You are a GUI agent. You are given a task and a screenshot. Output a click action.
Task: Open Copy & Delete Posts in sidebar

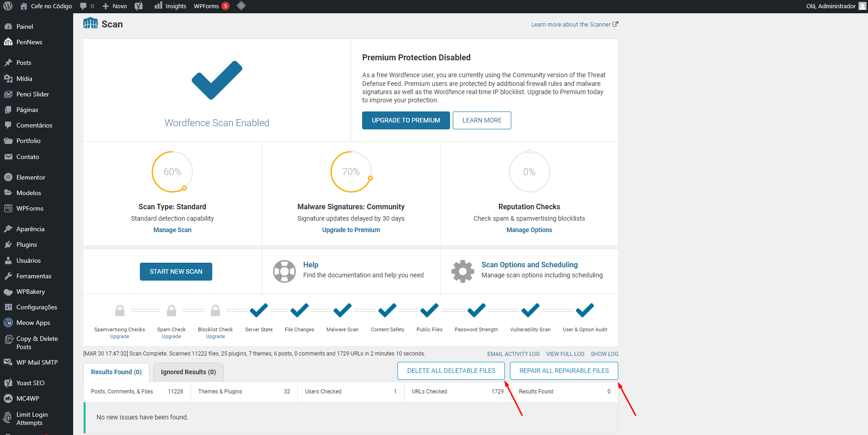click(37, 343)
